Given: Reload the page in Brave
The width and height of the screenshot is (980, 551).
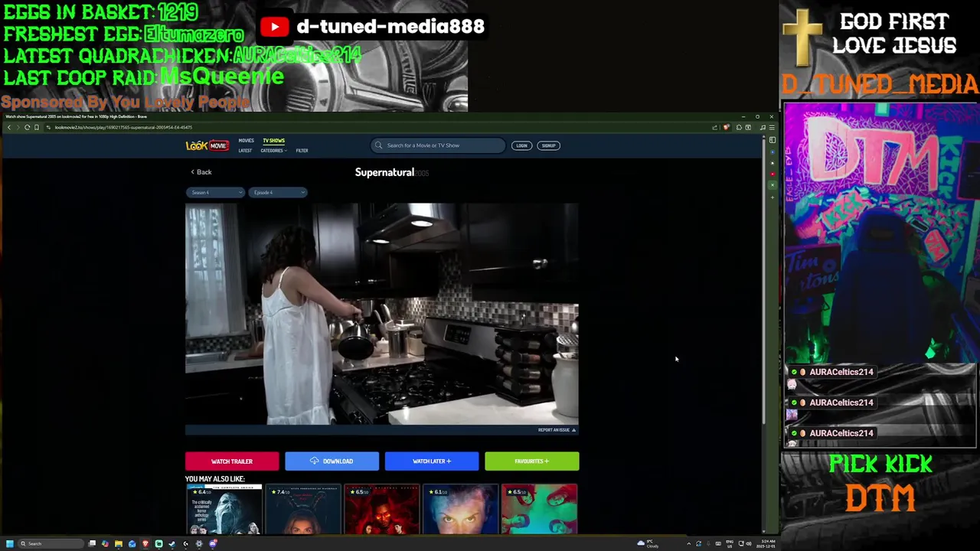Looking at the screenshot, I should pos(27,127).
